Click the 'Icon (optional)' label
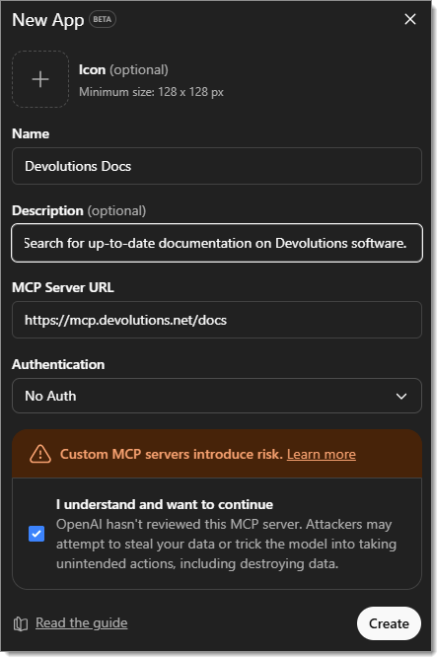Image resolution: width=442 pixels, height=662 pixels. coord(123,70)
